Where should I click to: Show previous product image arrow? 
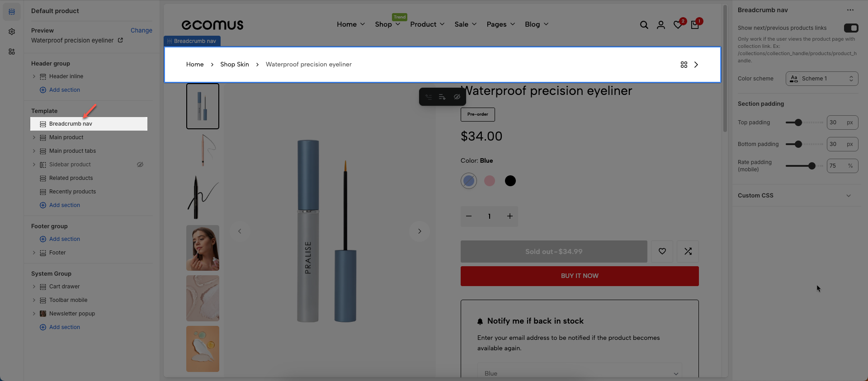(240, 231)
